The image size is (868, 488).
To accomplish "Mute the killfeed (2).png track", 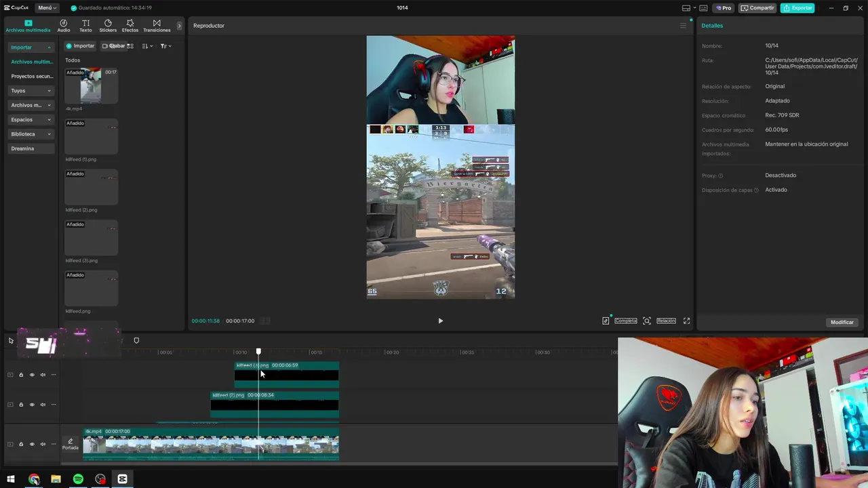I will (x=43, y=405).
